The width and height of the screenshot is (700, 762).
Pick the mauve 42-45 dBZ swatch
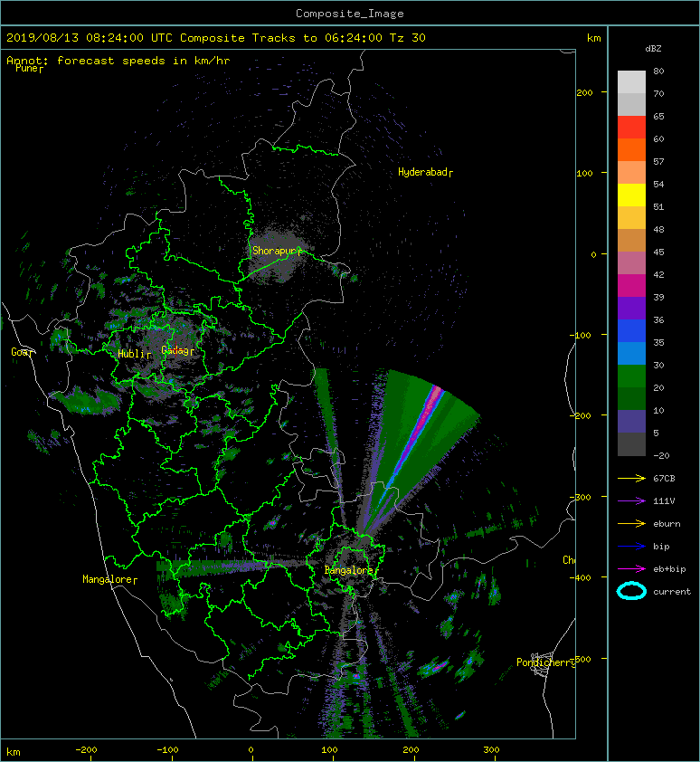(631, 263)
